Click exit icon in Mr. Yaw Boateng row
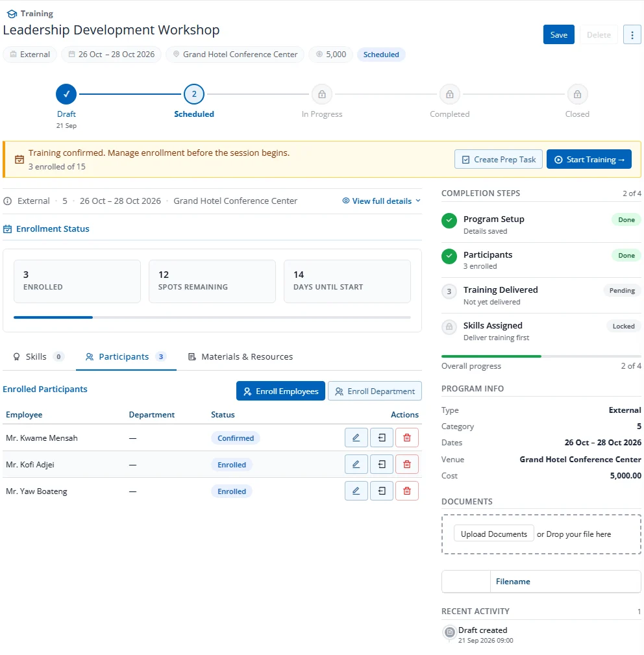The image size is (644, 655). (382, 491)
